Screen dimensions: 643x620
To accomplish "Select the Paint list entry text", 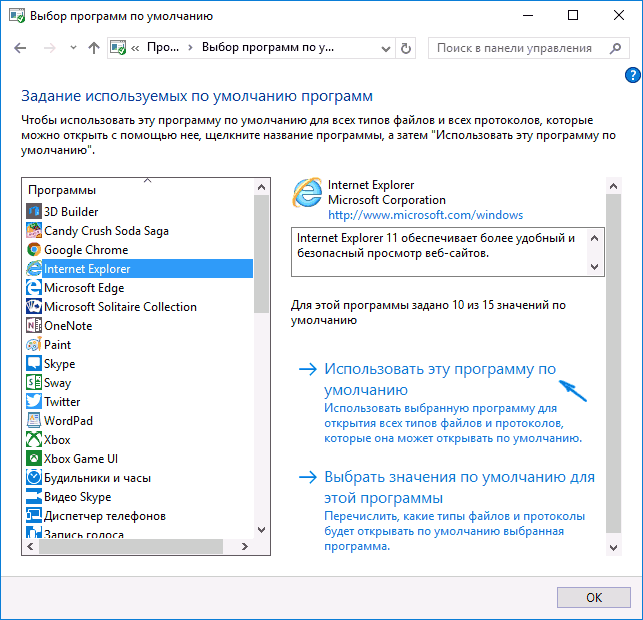I will tap(57, 344).
